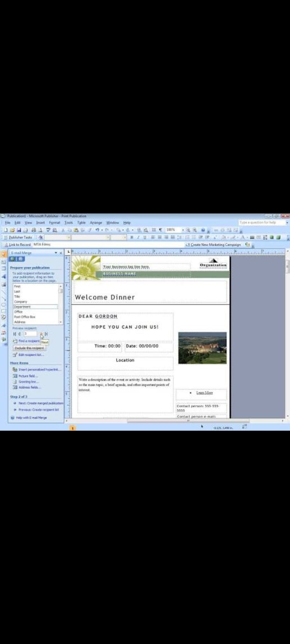Toggle Align Left paragraph button
290x644 pixels.
153,237
